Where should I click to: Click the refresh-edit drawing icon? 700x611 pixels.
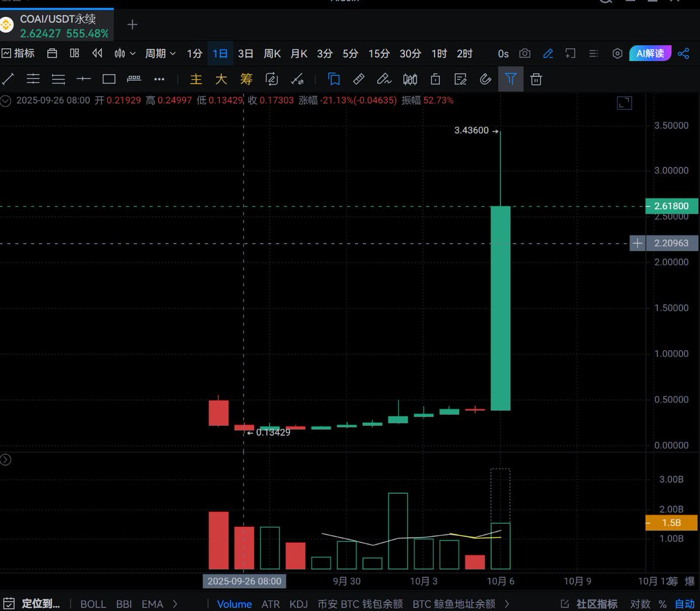272,79
